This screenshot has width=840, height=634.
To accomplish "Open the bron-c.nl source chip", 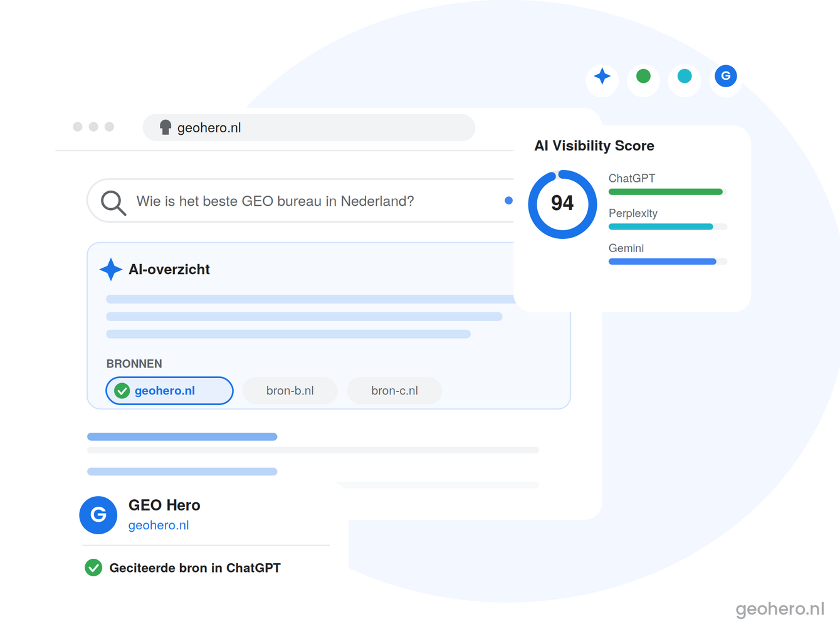I will click(x=395, y=391).
